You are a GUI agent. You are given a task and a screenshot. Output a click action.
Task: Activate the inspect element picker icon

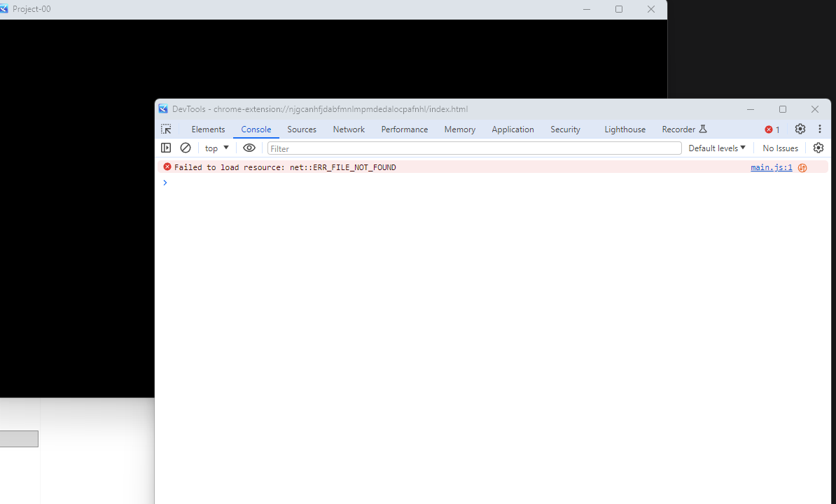click(166, 129)
